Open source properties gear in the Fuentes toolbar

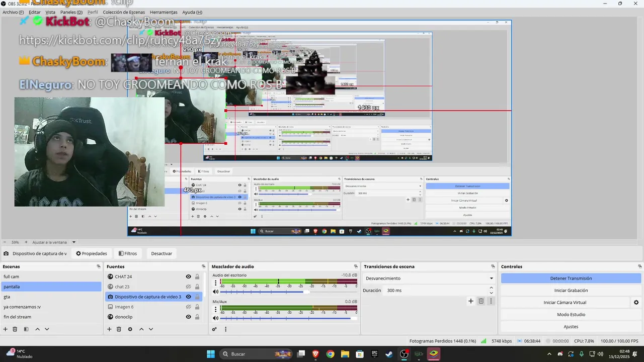point(130,329)
